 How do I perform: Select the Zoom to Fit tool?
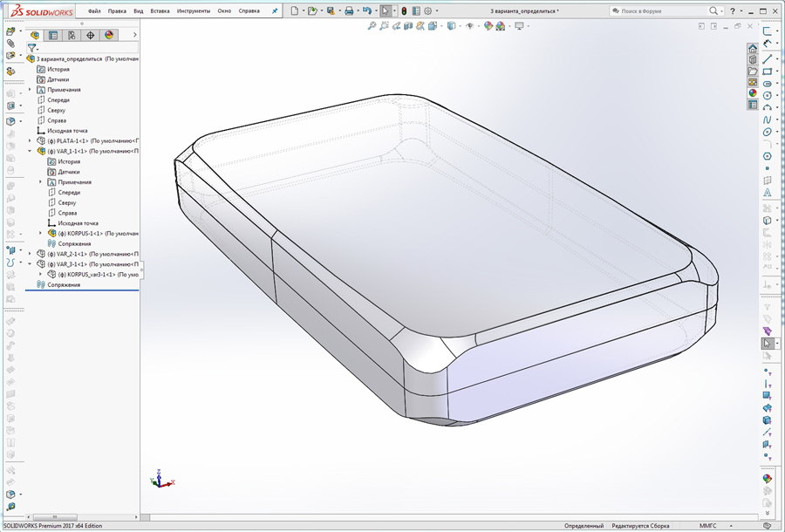373,26
